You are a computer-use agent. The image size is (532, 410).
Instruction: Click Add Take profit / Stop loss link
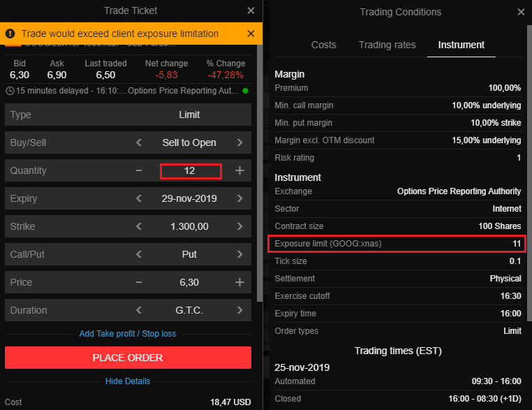click(128, 334)
